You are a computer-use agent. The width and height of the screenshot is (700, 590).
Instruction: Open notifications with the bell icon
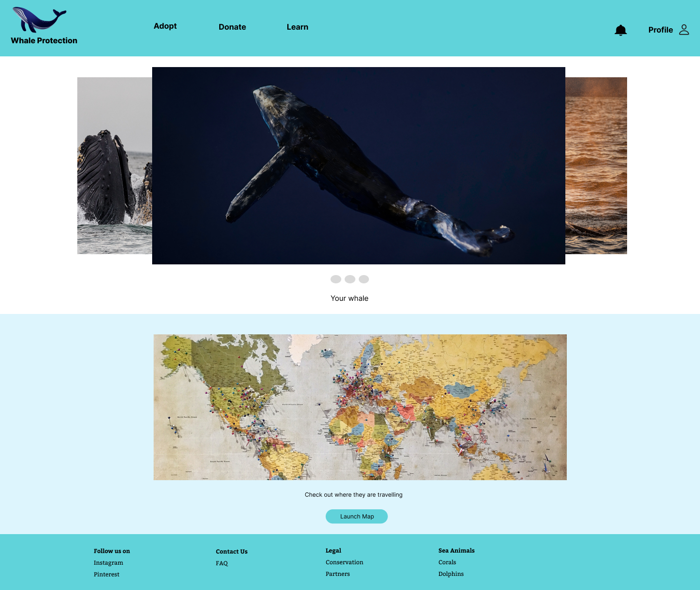pyautogui.click(x=621, y=30)
